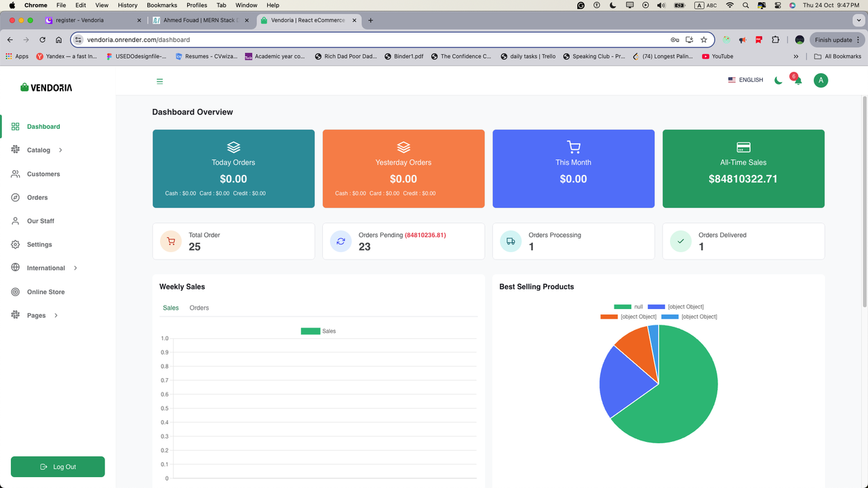Click the hamburger menu icon in header
The image size is (868, 488).
pos(160,81)
